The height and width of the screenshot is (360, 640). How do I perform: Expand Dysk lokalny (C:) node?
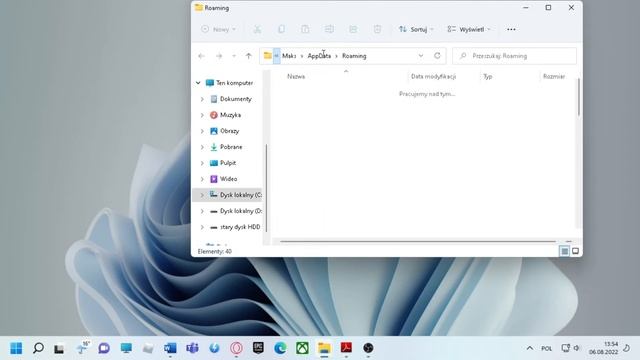click(202, 195)
